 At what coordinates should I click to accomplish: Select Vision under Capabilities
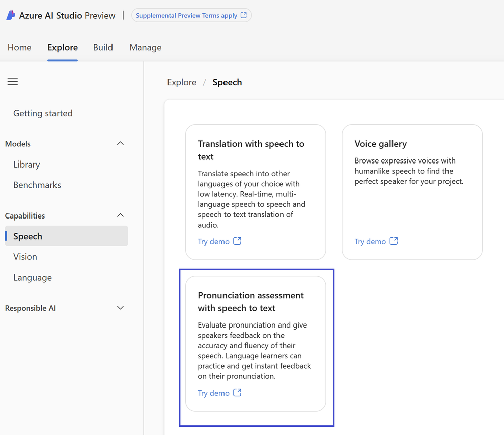click(25, 257)
